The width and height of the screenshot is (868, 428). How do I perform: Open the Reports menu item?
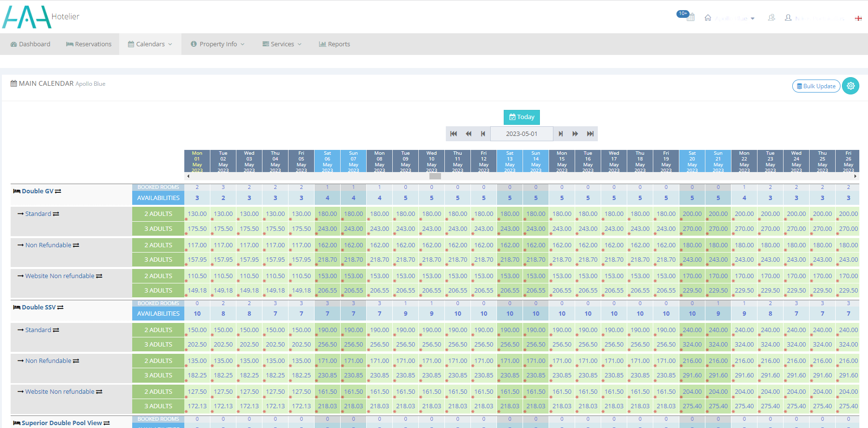(x=334, y=44)
